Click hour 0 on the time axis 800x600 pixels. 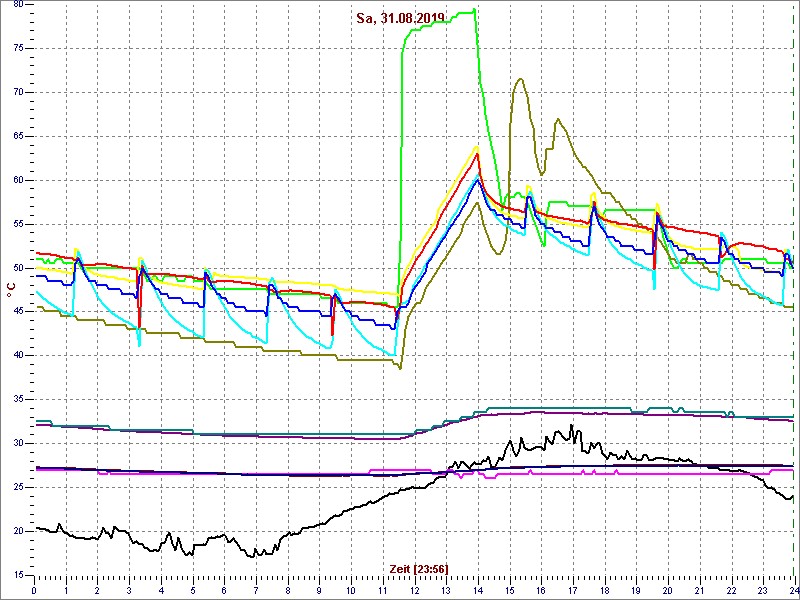pos(34,590)
